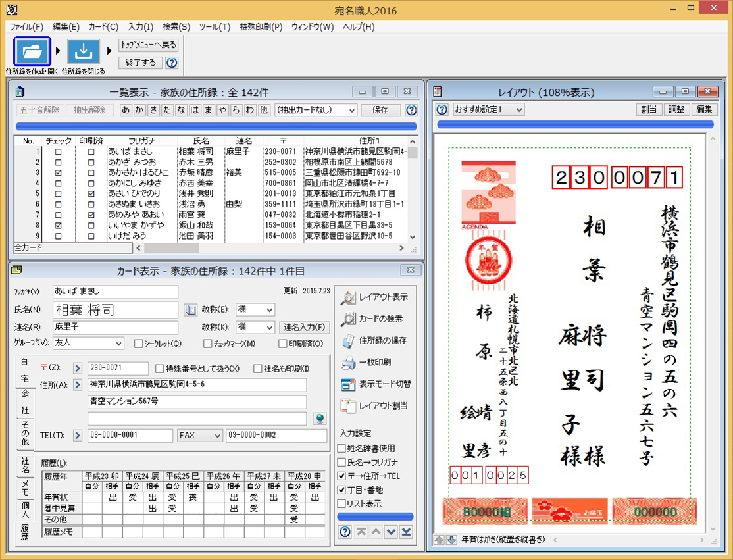This screenshot has width=733, height=560.
Task: Click 一枚印刷 printer icon
Action: (x=348, y=363)
